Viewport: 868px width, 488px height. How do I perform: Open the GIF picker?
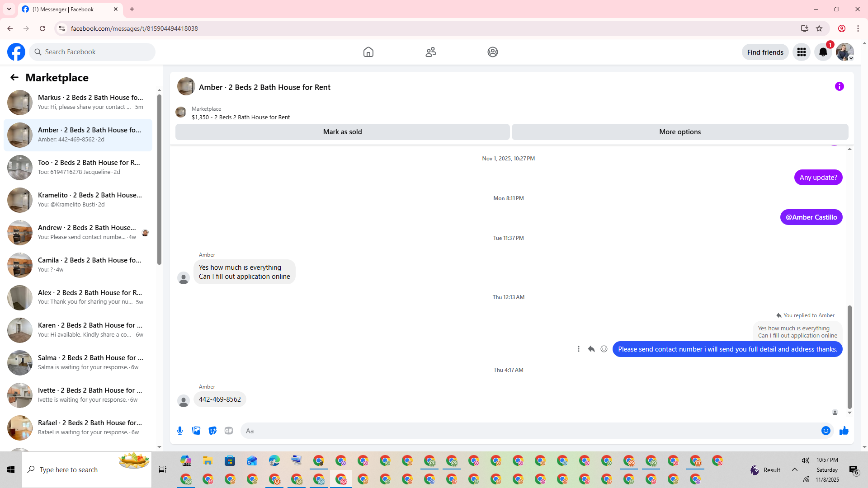coord(229,431)
